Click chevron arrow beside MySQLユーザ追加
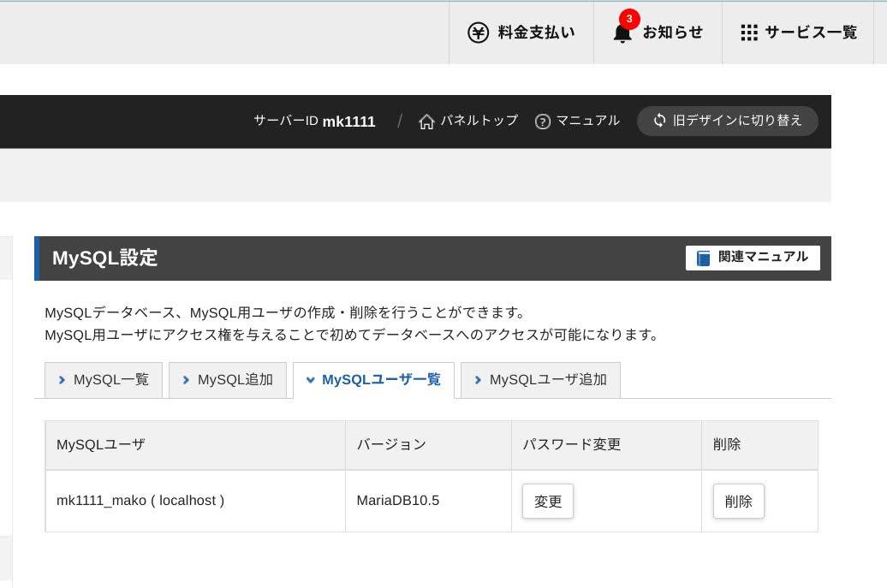The height and width of the screenshot is (588, 887). pyautogui.click(x=478, y=380)
